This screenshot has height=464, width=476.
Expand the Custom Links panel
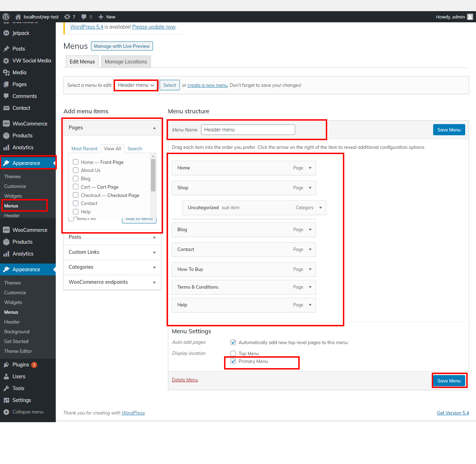tap(154, 252)
